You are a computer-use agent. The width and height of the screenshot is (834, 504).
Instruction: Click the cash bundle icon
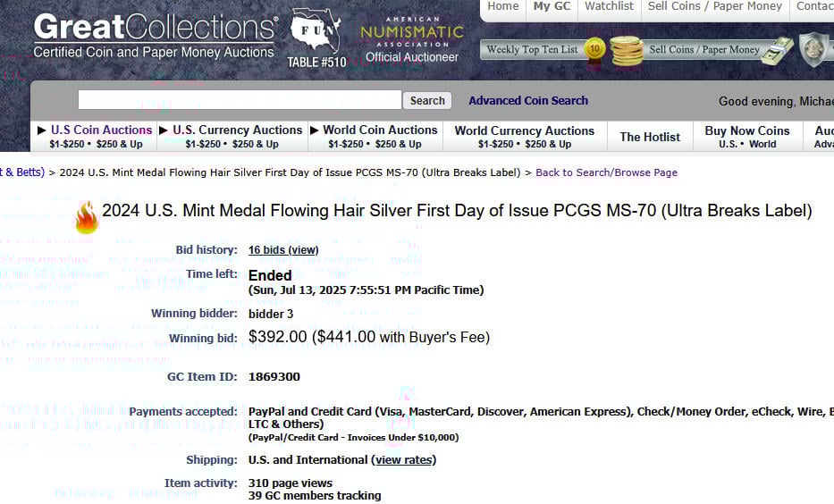click(777, 51)
